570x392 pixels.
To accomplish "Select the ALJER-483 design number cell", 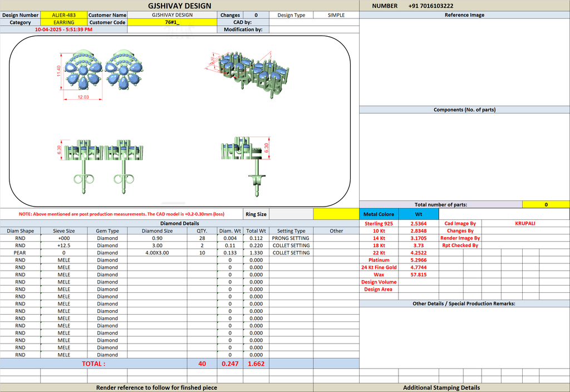I will pyautogui.click(x=64, y=15).
